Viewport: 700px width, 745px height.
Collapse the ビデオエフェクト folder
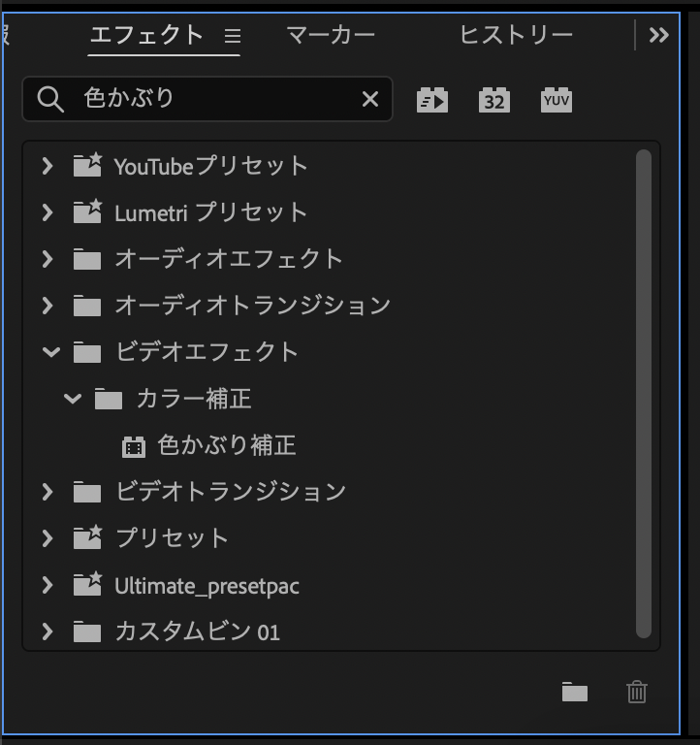[50, 352]
